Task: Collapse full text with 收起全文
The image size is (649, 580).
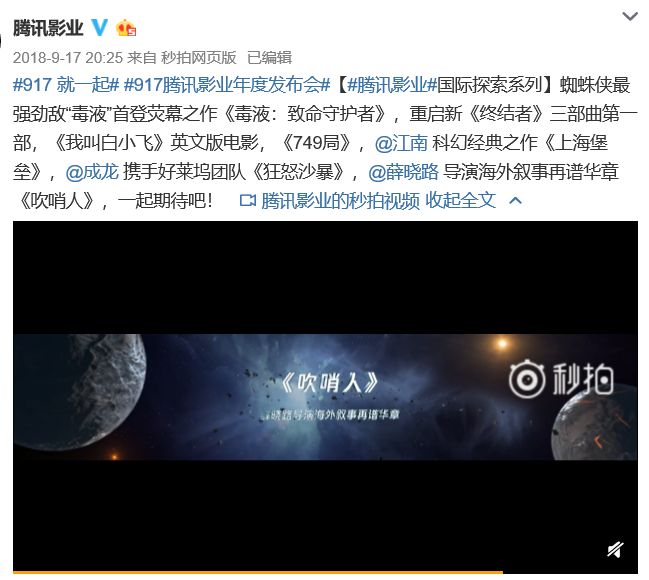Action: pos(460,201)
